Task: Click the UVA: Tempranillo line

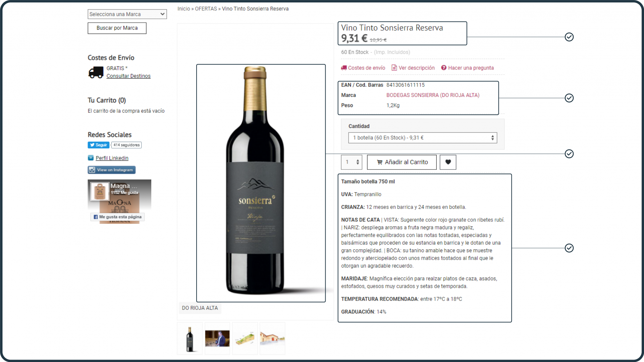Action: point(361,194)
